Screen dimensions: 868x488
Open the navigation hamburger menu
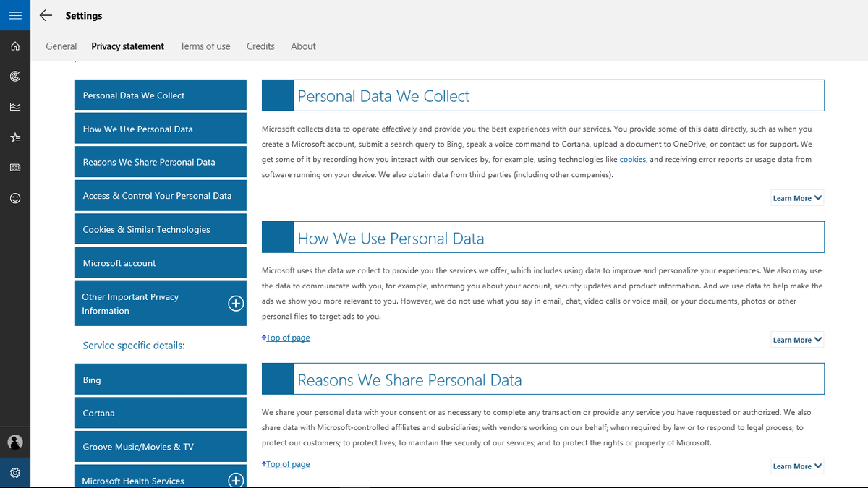coord(14,14)
